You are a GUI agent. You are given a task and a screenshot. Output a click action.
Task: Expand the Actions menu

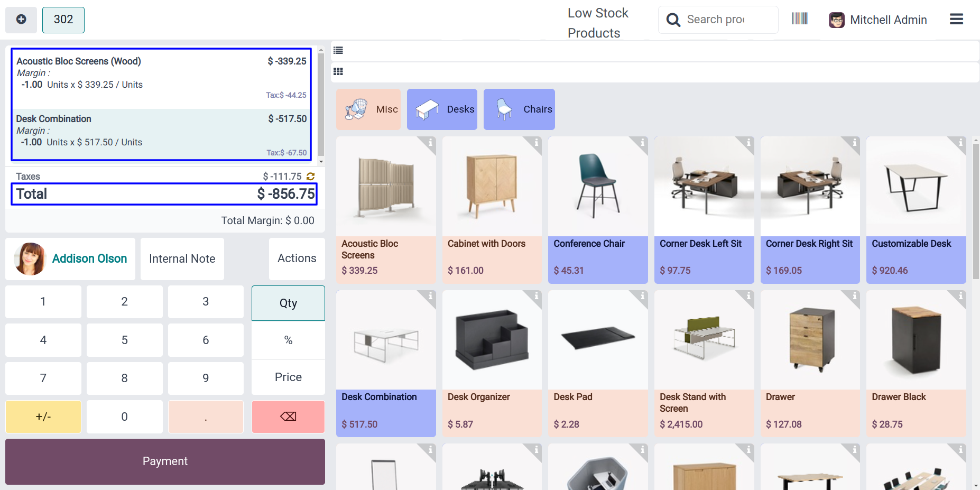(297, 258)
